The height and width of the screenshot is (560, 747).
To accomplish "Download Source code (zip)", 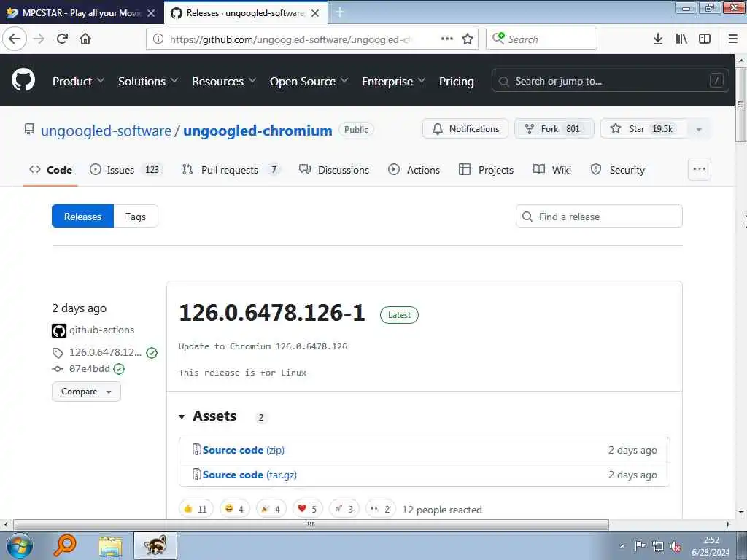I will (x=244, y=450).
